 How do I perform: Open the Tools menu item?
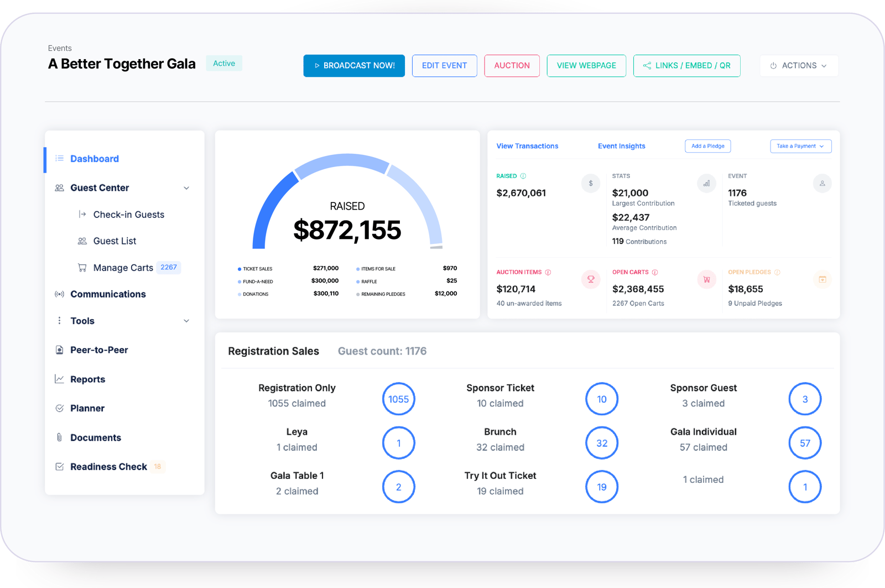[x=82, y=321]
